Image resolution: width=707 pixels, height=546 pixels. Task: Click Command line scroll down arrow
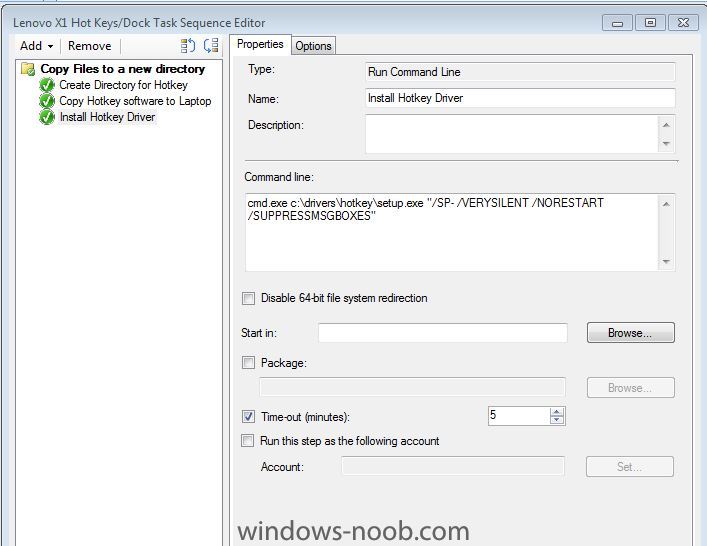click(x=666, y=262)
